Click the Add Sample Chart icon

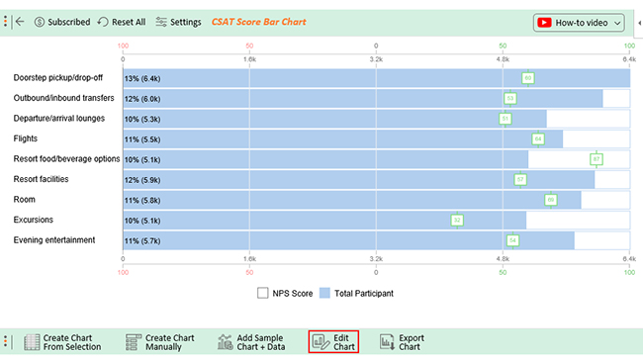pos(226,342)
